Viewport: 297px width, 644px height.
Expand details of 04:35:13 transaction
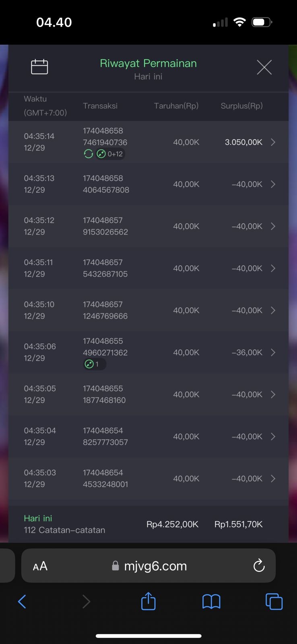(273, 184)
